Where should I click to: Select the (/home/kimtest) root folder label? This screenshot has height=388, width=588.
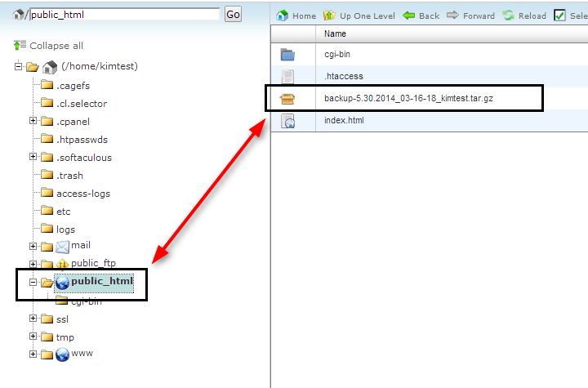tap(100, 66)
